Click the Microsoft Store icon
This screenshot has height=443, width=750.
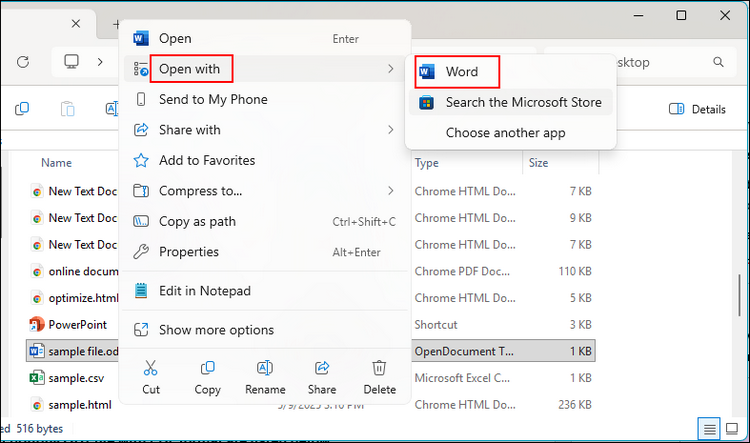tap(426, 102)
